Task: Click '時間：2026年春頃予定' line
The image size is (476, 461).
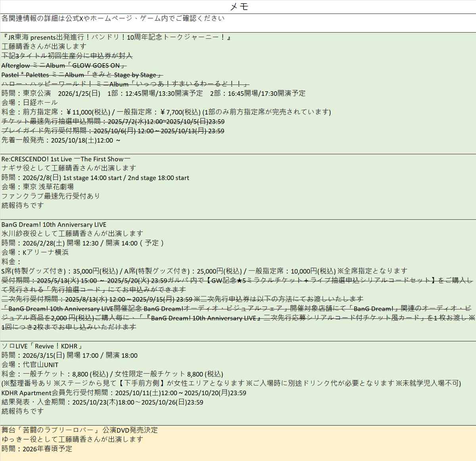Action: pos(37,449)
